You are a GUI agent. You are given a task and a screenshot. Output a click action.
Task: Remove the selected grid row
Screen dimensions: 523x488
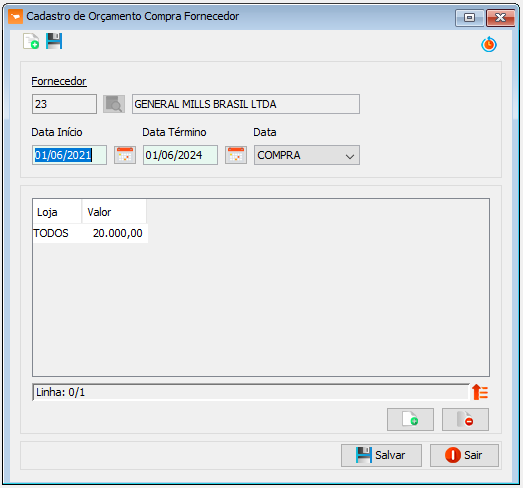(466, 419)
